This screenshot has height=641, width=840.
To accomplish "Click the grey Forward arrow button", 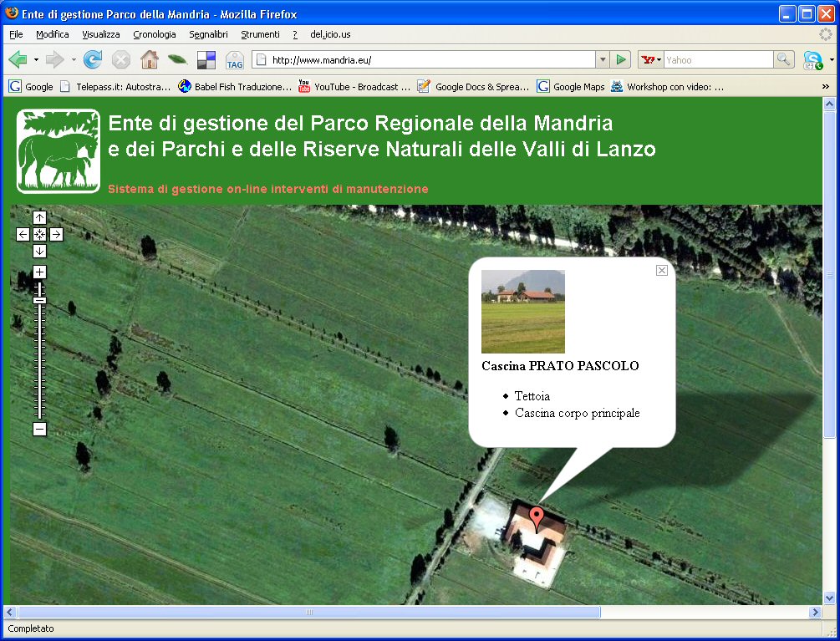I will [x=55, y=59].
